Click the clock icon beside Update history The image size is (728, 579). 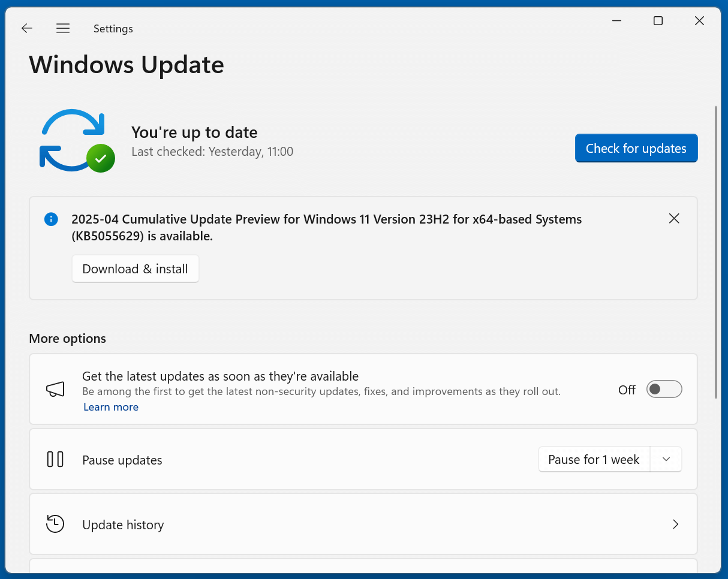55,524
